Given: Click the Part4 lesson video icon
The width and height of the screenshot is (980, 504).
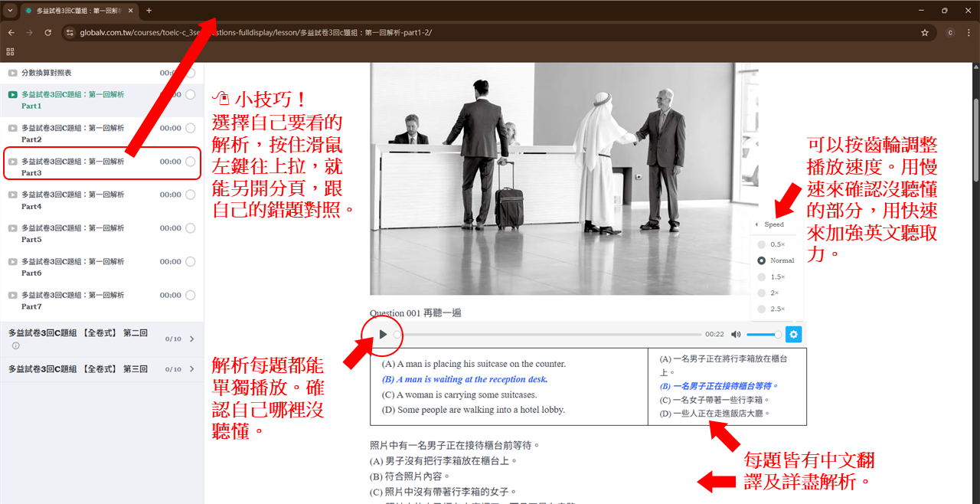Looking at the screenshot, I should coord(12,195).
